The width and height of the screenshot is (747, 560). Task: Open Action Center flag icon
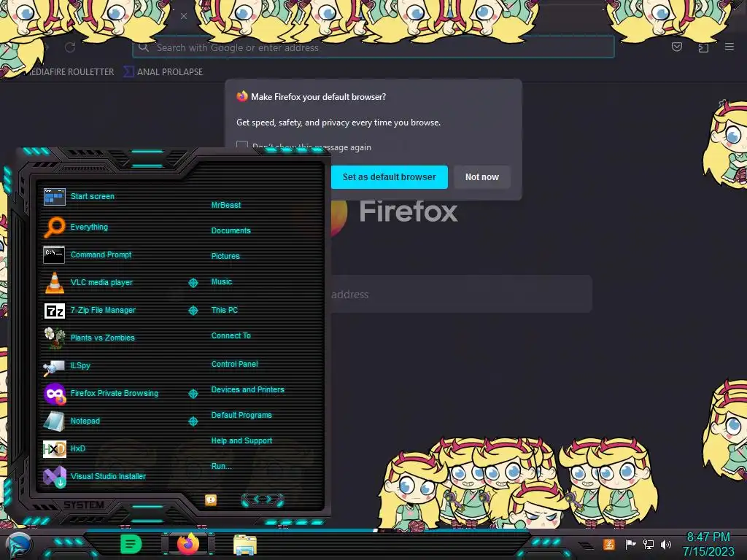coord(631,544)
